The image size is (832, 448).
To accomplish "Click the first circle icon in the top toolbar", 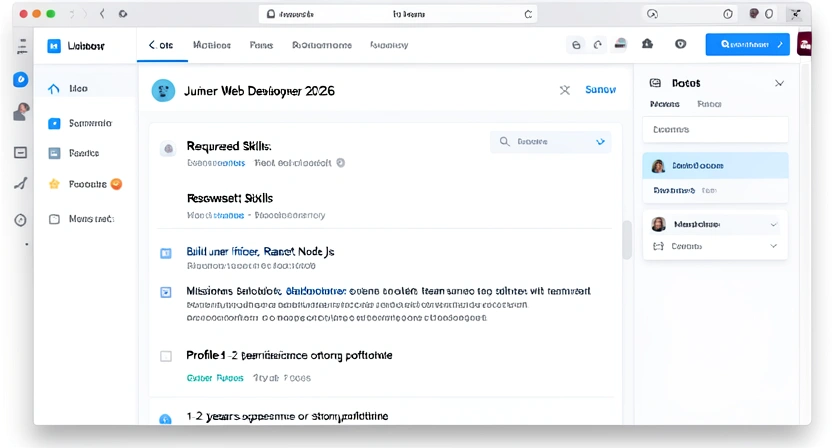I will pyautogui.click(x=576, y=45).
